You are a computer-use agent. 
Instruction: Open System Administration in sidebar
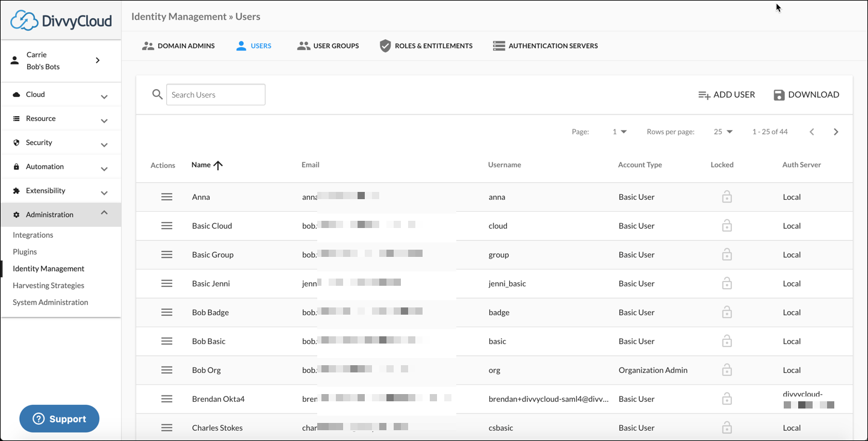click(x=51, y=303)
